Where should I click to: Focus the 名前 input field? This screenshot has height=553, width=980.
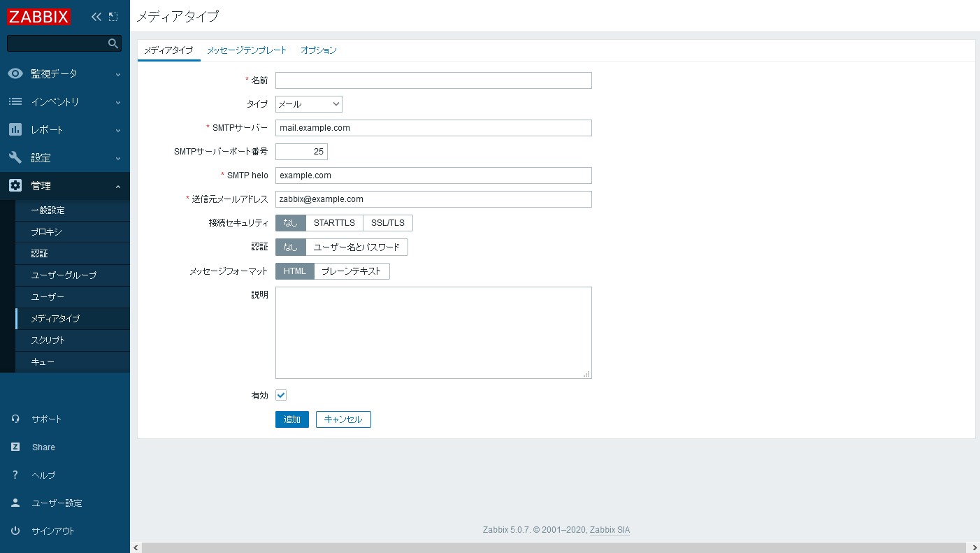click(x=433, y=80)
